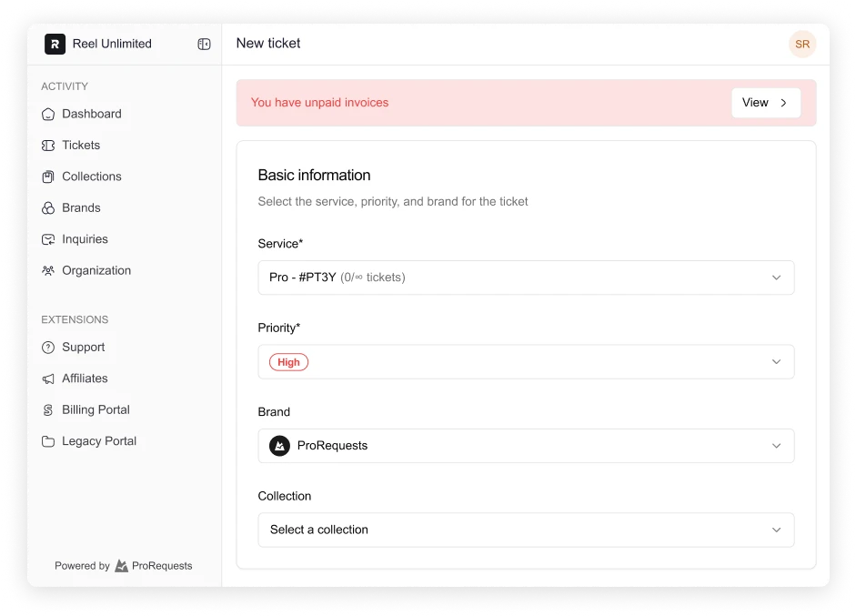Click the You have unpaid invoices message
The image size is (856, 616).
tap(319, 103)
